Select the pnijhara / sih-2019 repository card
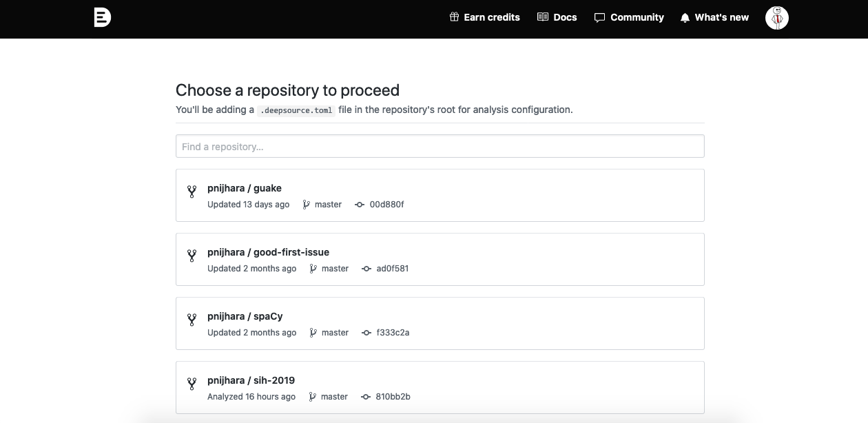 click(x=440, y=387)
